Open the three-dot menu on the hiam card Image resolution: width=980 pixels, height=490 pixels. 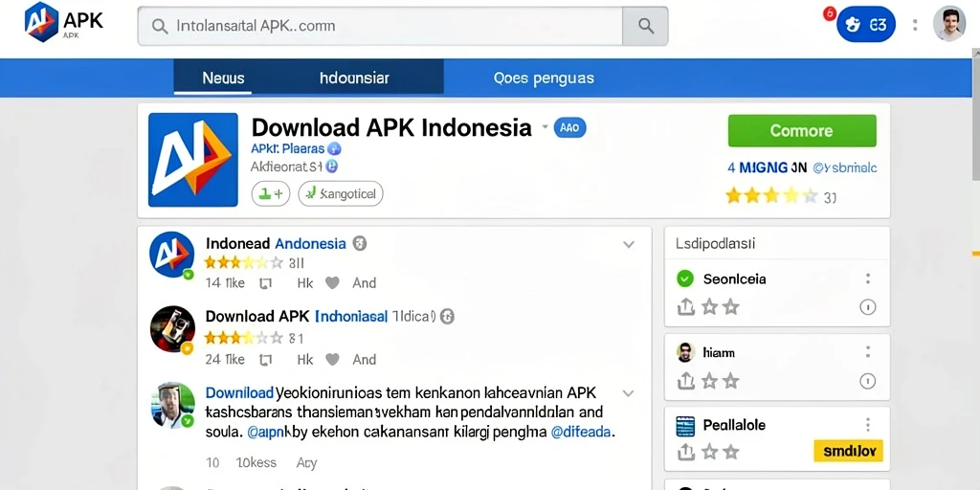[x=867, y=352]
